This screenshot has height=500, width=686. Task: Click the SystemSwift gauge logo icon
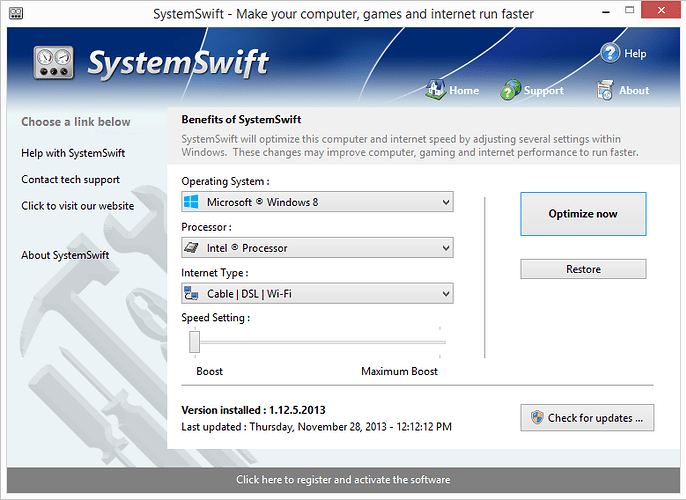(x=55, y=63)
